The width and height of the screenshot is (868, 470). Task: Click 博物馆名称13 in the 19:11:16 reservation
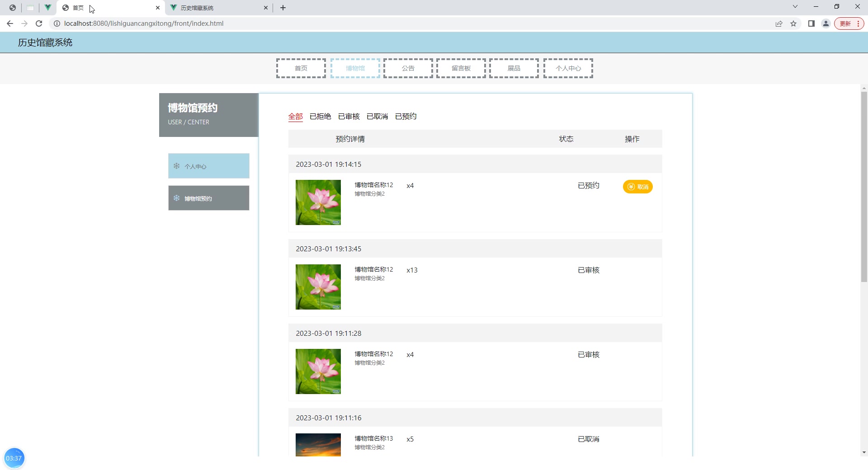(374, 438)
